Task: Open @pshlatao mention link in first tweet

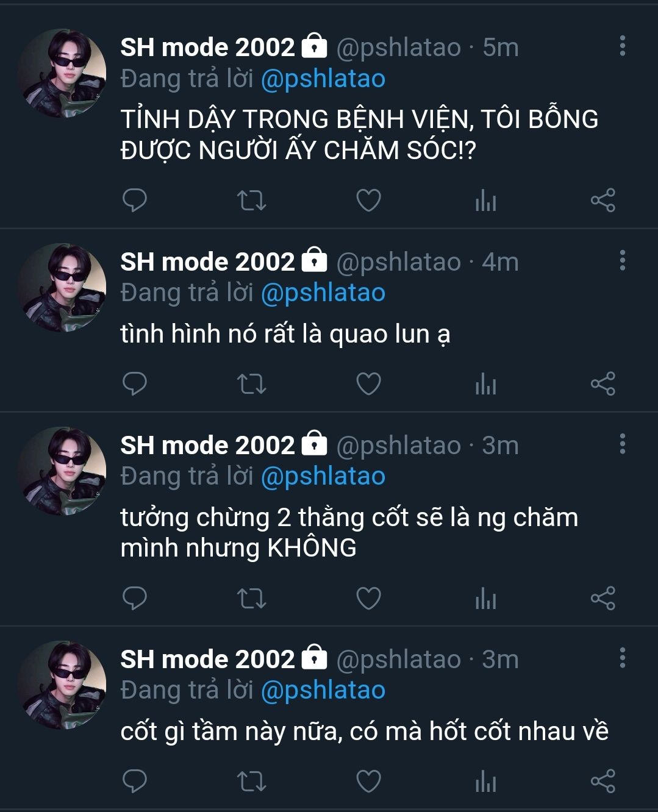Action: pos(323,79)
